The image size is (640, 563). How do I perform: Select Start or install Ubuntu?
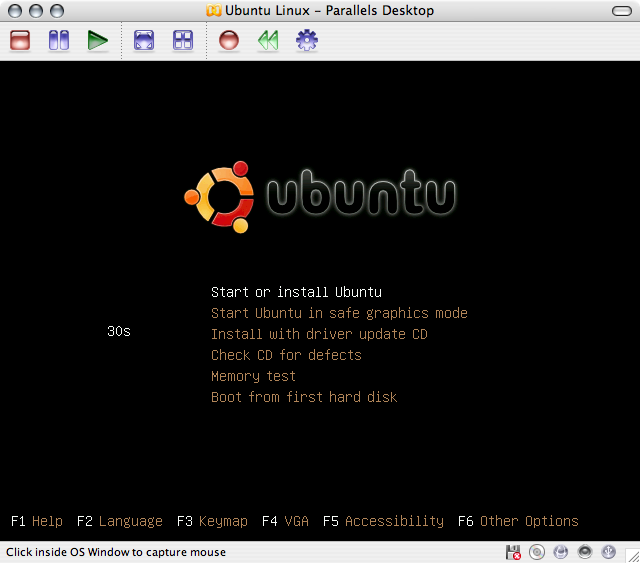(296, 292)
